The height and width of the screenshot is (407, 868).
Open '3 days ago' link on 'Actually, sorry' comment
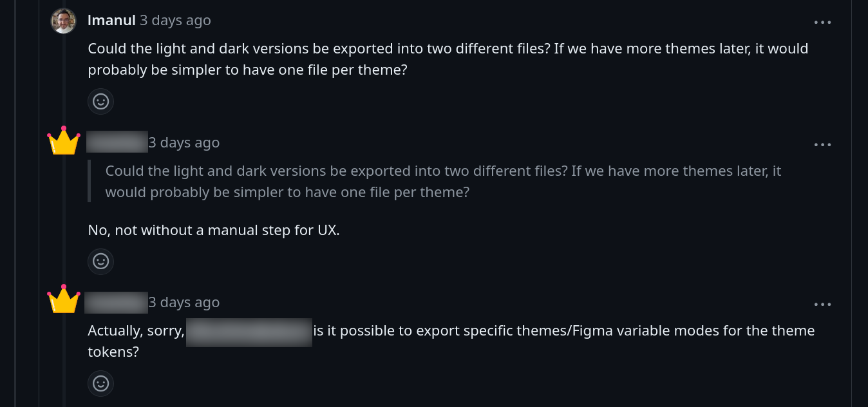pyautogui.click(x=184, y=302)
